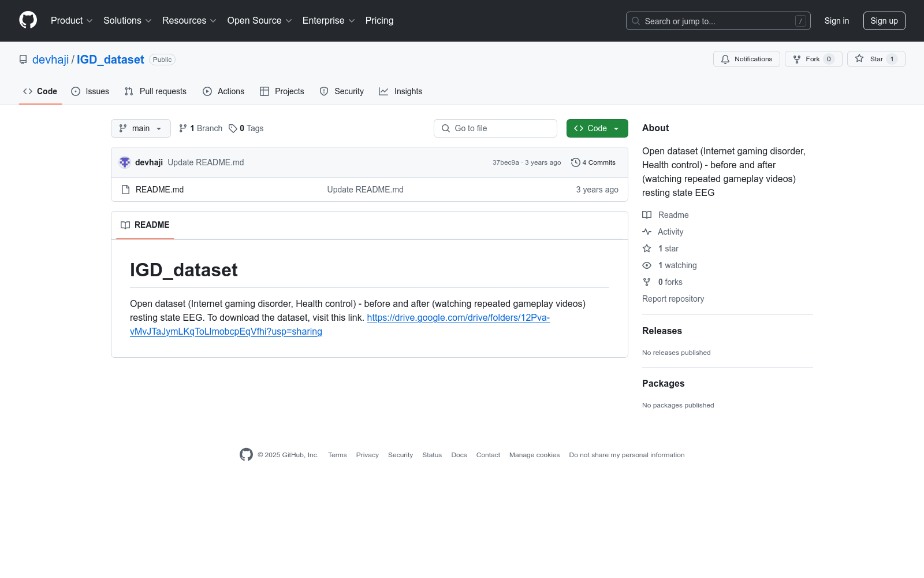Click the star icon in Star button
Image resolution: width=924 pixels, height=578 pixels.
(x=859, y=59)
